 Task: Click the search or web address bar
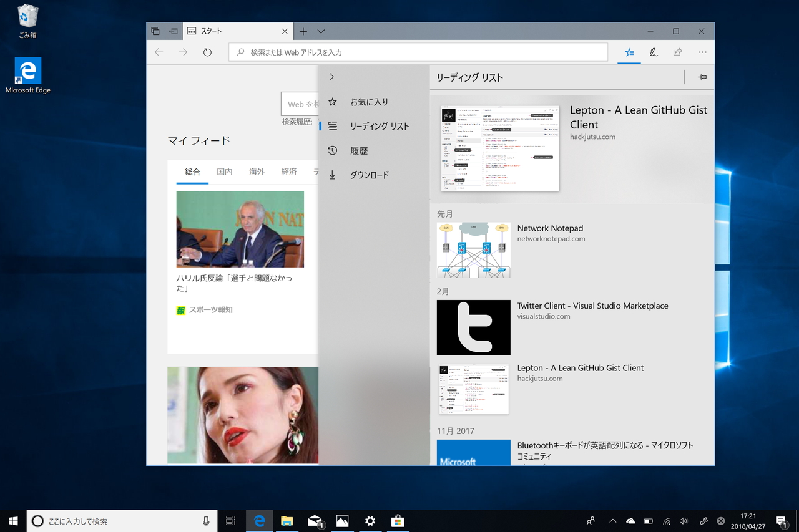click(418, 52)
